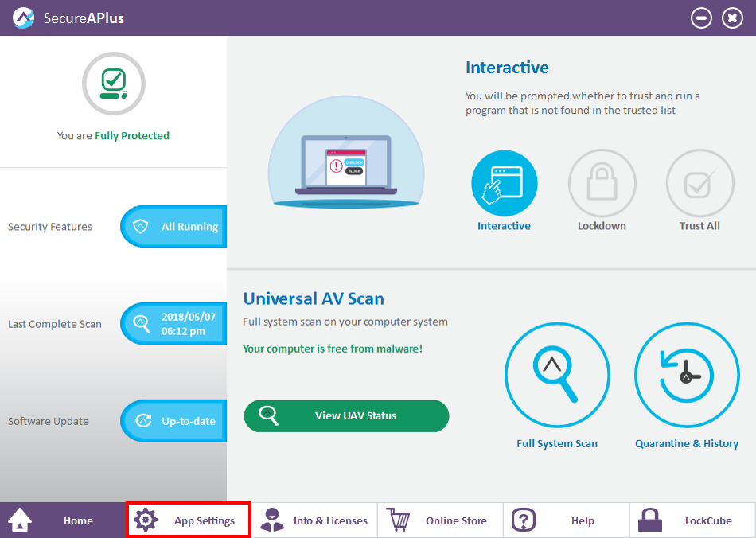756x538 pixels.
Task: Click the View UAV Status button
Action: 346,415
